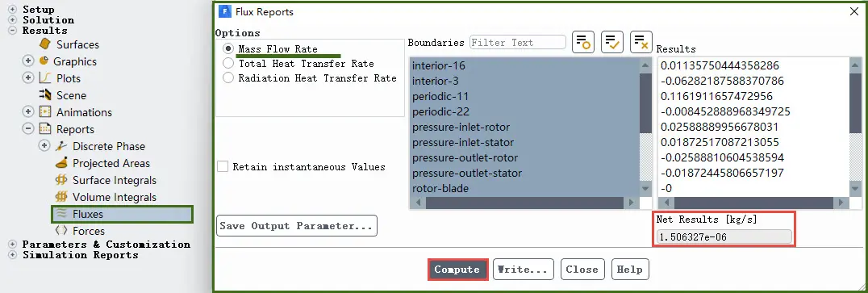
Task: Select Radiation Heat Transfer Rate option
Action: click(228, 78)
